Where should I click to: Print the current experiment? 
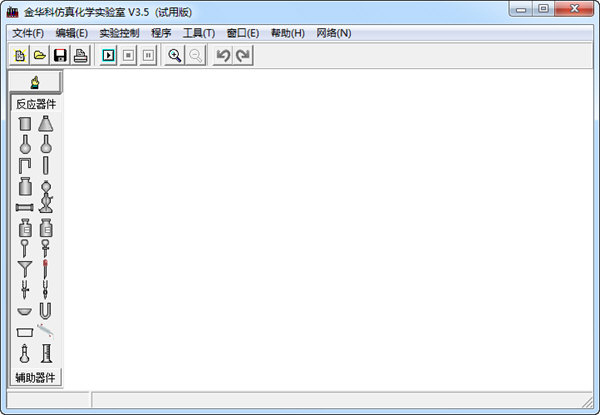tap(80, 56)
